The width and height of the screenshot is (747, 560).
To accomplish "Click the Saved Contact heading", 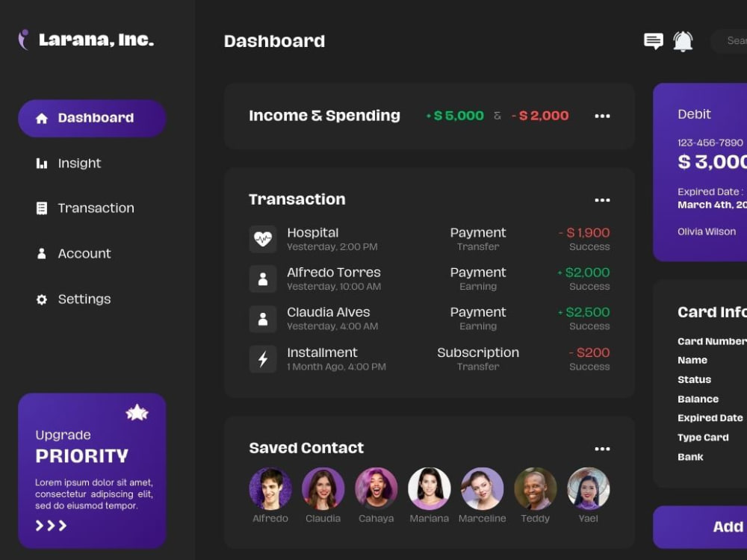I will click(306, 448).
